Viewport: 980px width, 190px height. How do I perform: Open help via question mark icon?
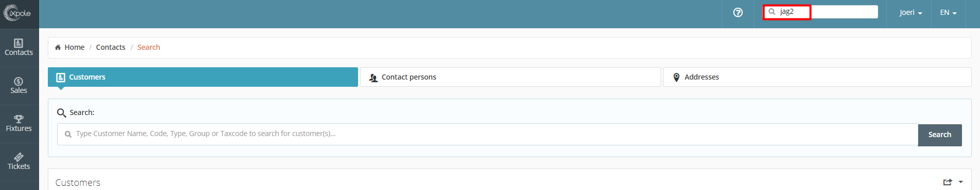[738, 12]
